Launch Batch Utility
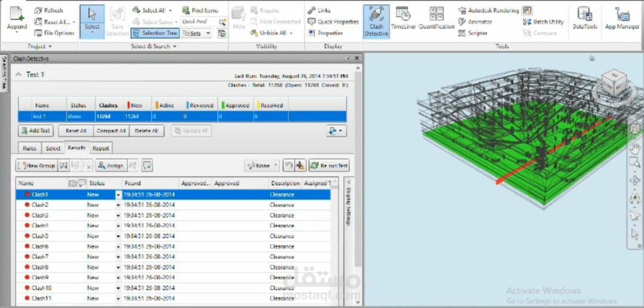The width and height of the screenshot is (644, 308). [x=543, y=22]
